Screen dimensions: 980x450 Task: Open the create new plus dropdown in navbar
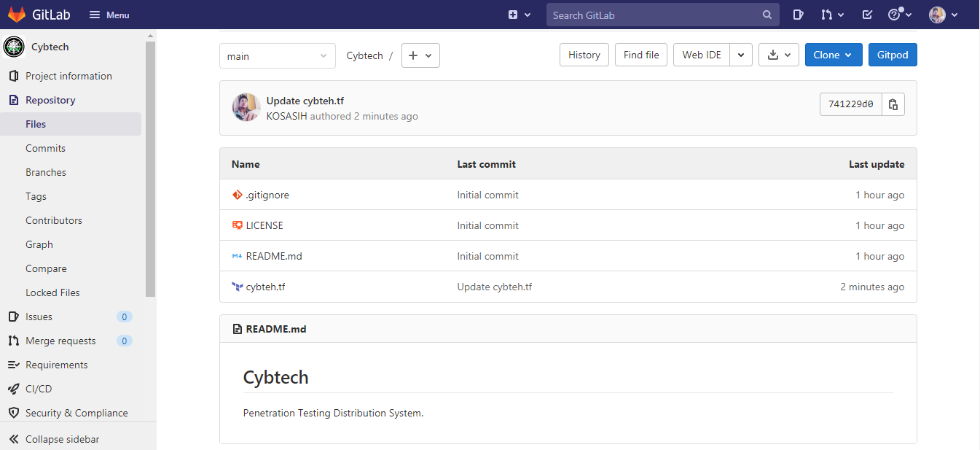pyautogui.click(x=520, y=15)
